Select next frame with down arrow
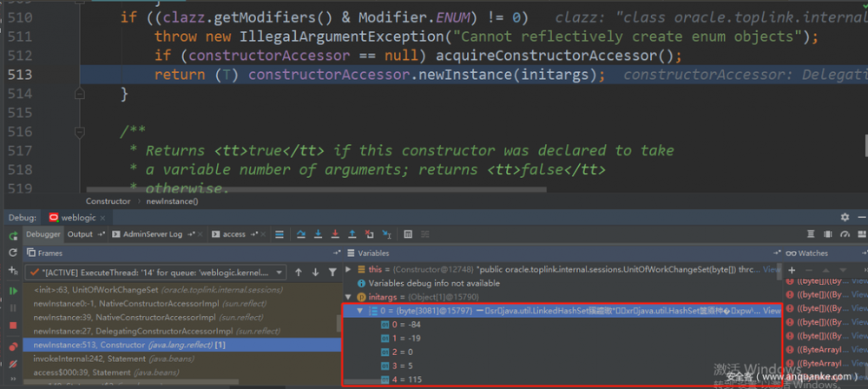The width and height of the screenshot is (868, 389). point(316,272)
